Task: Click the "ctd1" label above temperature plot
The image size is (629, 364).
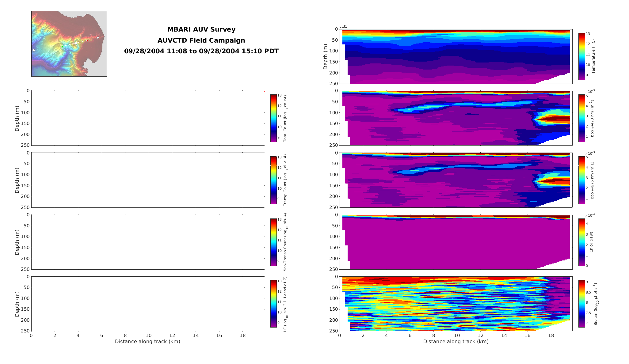Action: pos(343,27)
